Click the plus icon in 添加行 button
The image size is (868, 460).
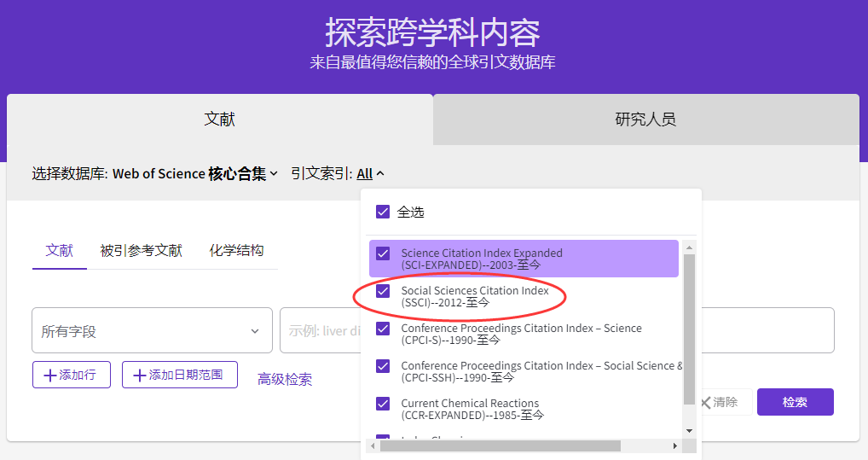point(50,376)
